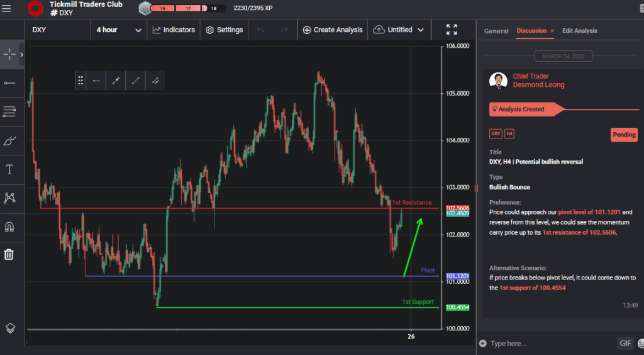
Task: Click the hexagon level badge icon
Action: (x=145, y=8)
